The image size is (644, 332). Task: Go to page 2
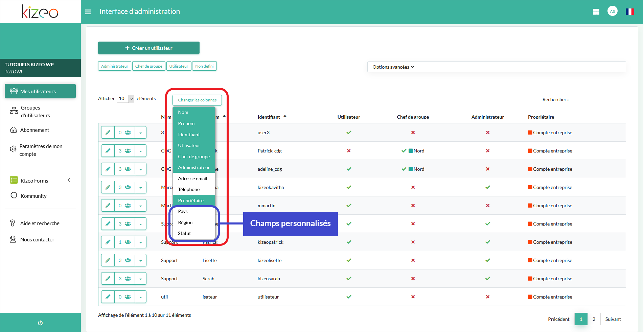click(x=594, y=319)
